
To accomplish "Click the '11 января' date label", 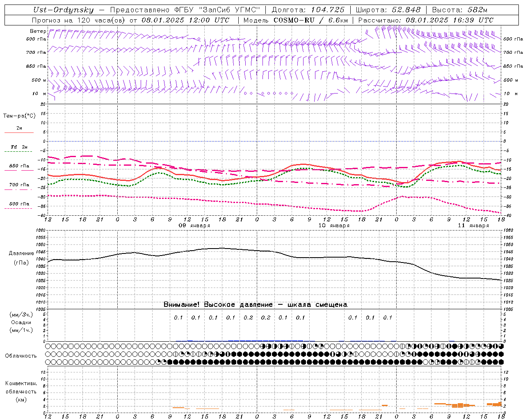I will (473, 226).
